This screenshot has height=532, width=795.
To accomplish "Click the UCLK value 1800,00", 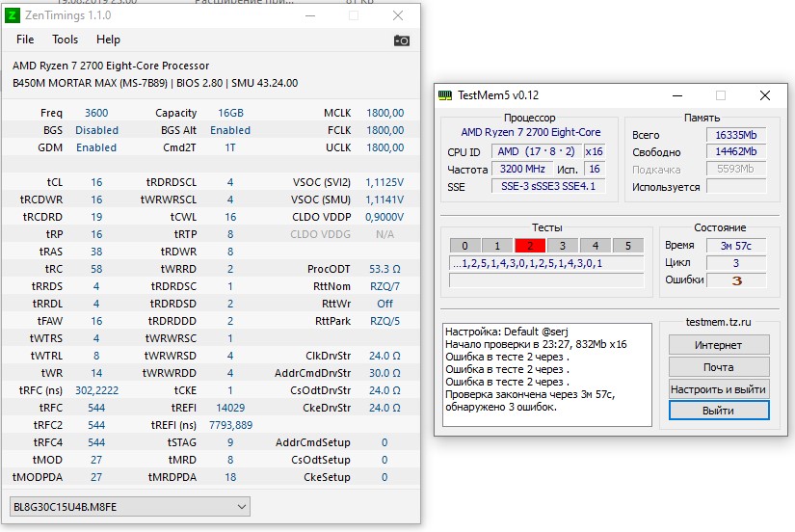I will (x=384, y=147).
